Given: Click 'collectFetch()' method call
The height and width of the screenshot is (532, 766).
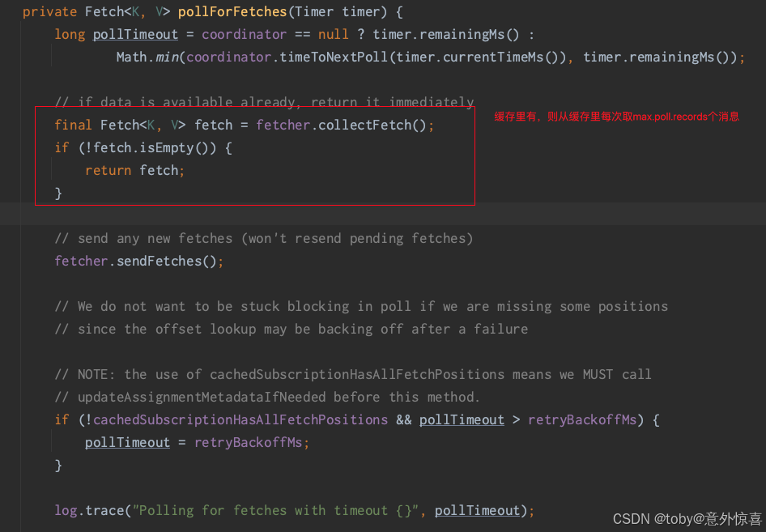Looking at the screenshot, I should point(372,125).
